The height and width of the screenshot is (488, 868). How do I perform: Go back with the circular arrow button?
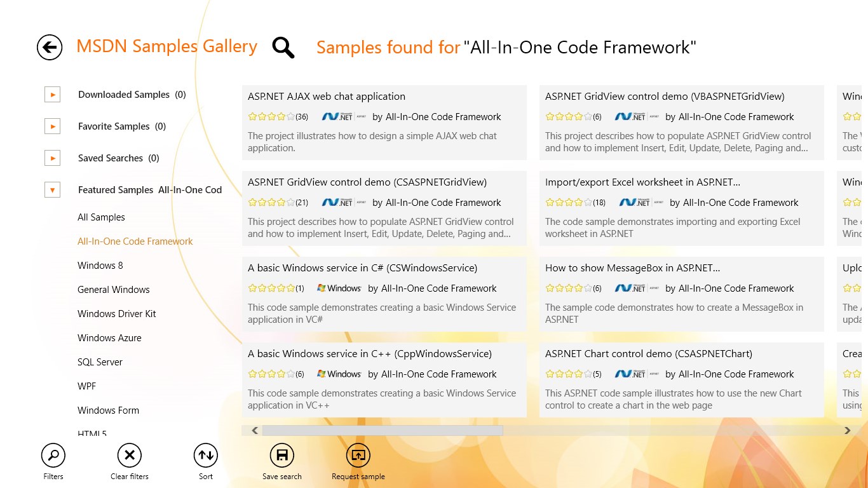point(50,48)
